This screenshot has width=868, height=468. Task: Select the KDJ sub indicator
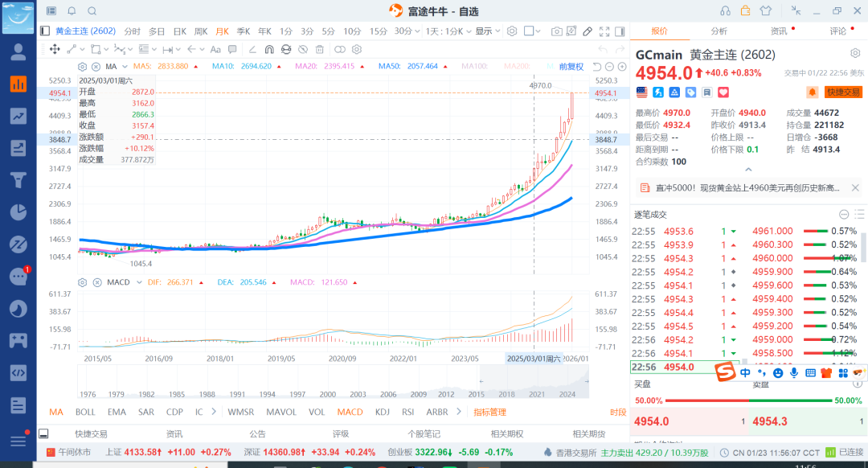382,412
